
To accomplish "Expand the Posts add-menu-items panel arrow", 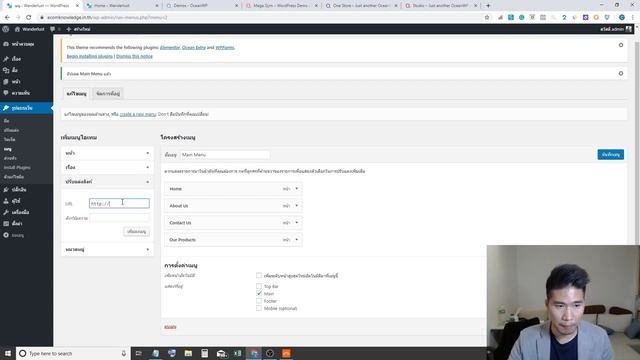I will tap(148, 167).
